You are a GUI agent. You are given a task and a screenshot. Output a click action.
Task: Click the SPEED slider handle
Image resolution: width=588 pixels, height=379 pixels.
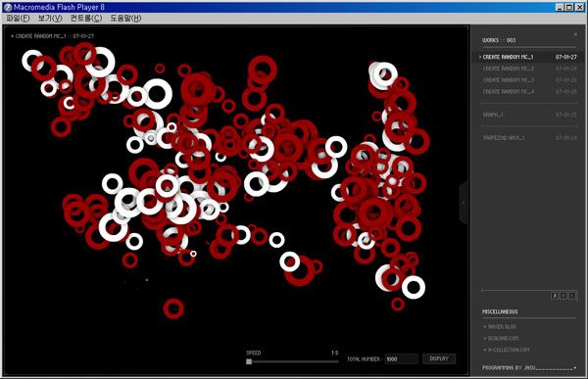(249, 361)
